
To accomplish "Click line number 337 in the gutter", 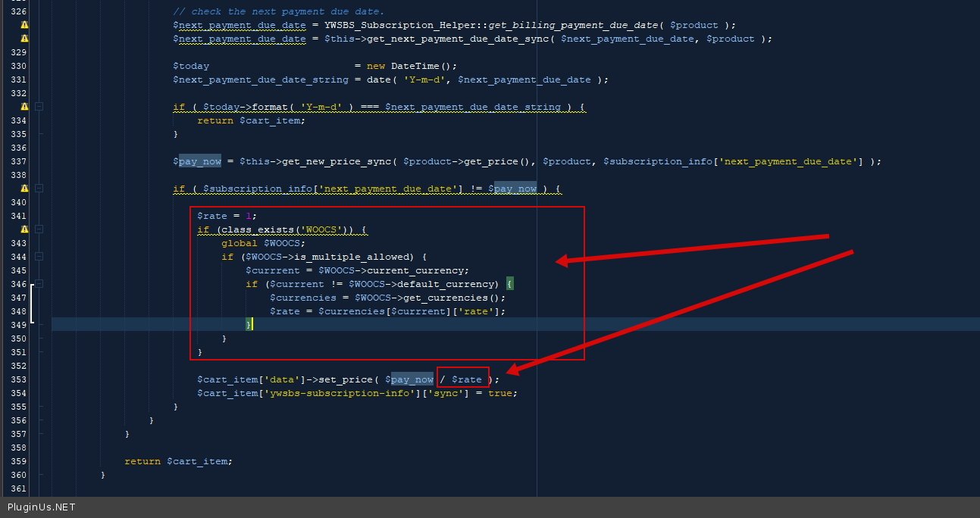I will pyautogui.click(x=17, y=161).
